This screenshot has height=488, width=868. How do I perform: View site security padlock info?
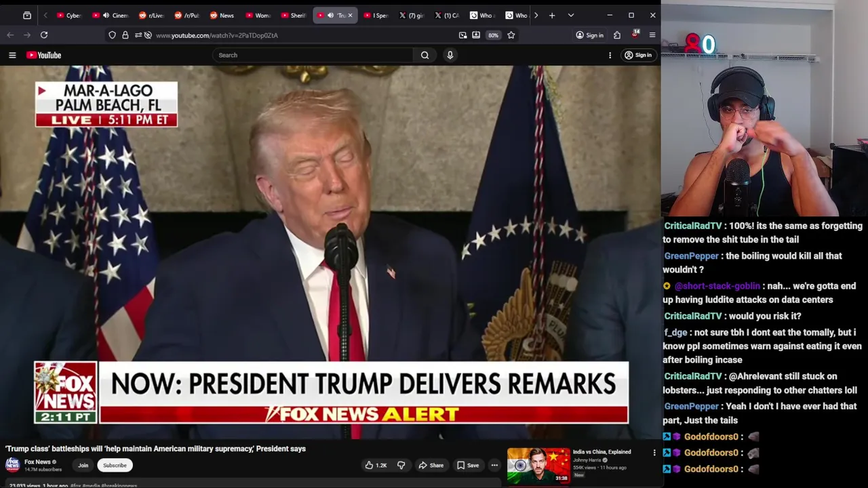125,35
